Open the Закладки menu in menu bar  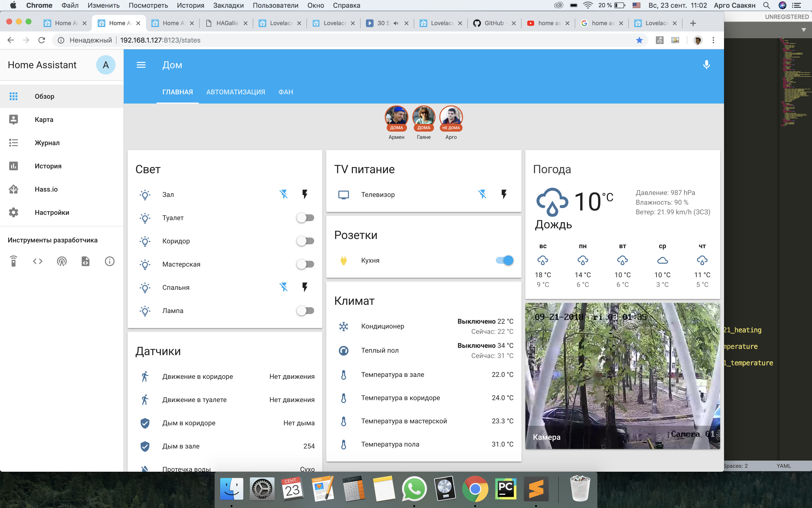point(229,5)
